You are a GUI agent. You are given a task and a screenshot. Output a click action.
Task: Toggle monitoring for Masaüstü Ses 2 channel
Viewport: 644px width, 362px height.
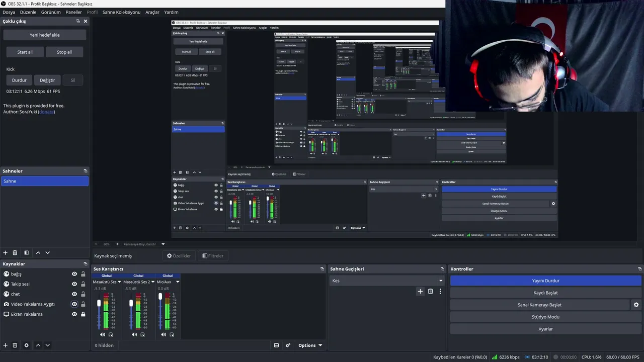[142, 334]
